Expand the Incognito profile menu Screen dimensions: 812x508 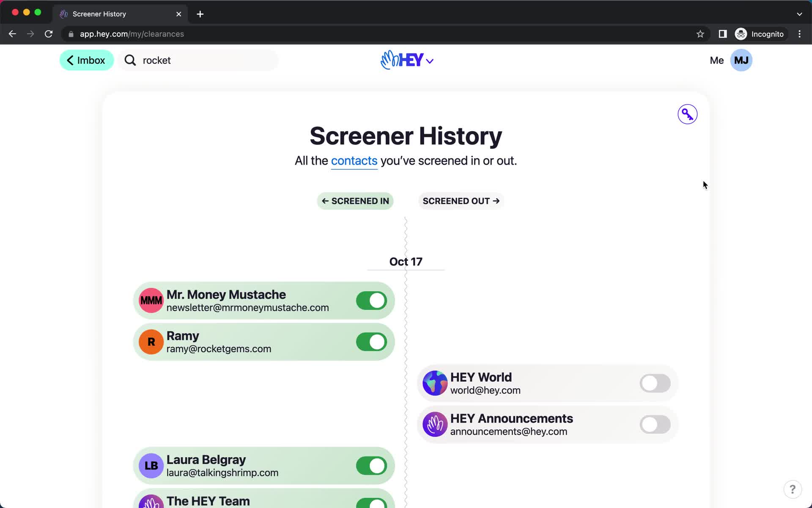pos(759,33)
